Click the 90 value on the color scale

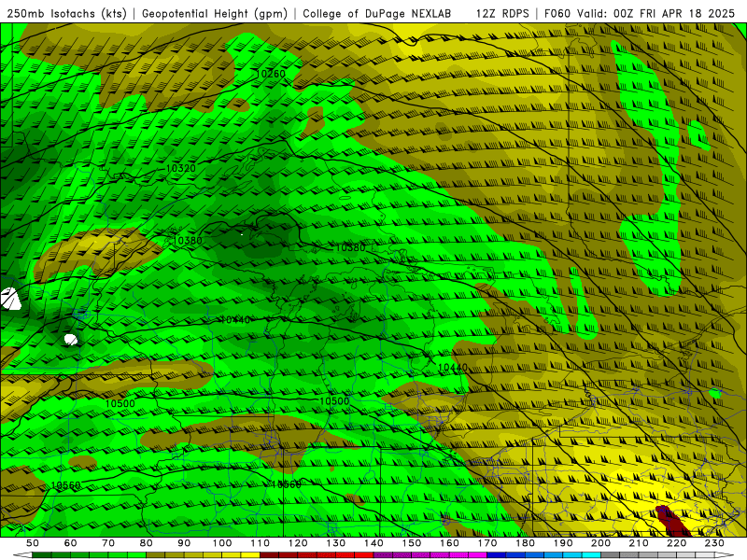(x=184, y=543)
